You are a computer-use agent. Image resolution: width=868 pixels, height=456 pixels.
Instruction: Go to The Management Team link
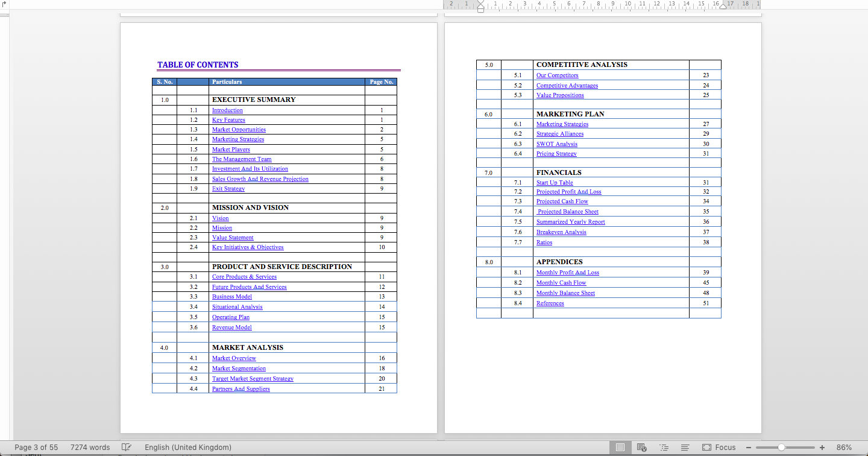click(x=242, y=159)
